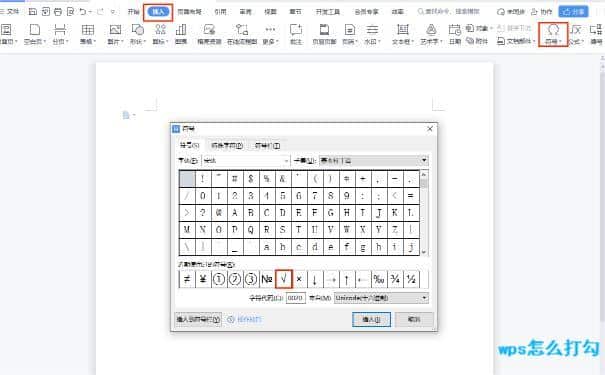The image size is (605, 375).
Task: Click the blue Share button
Action: 573,12
